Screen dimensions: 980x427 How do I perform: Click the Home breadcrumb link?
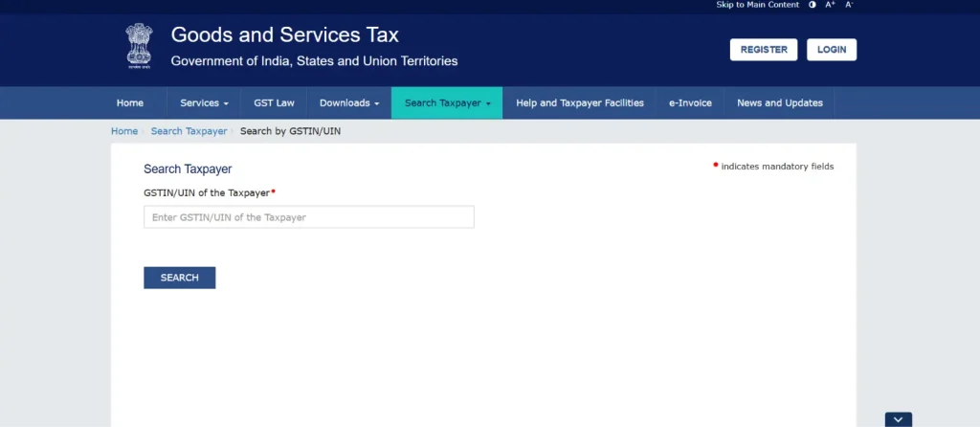[x=124, y=131]
